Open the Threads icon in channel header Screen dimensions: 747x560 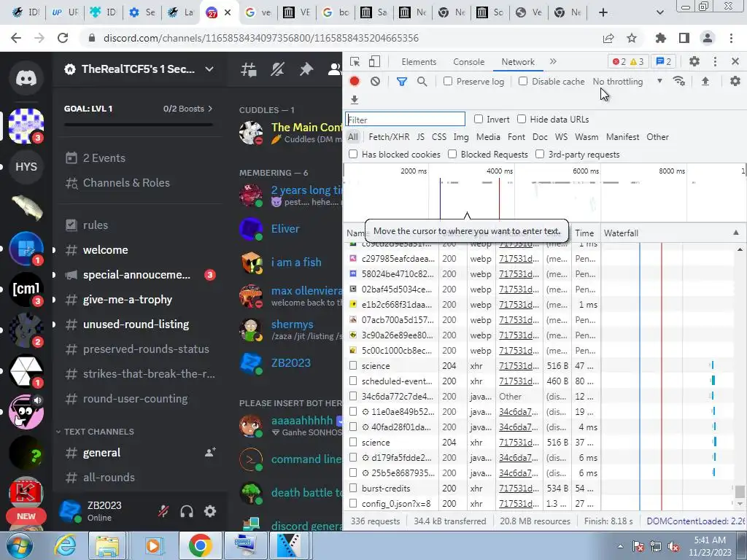point(249,69)
